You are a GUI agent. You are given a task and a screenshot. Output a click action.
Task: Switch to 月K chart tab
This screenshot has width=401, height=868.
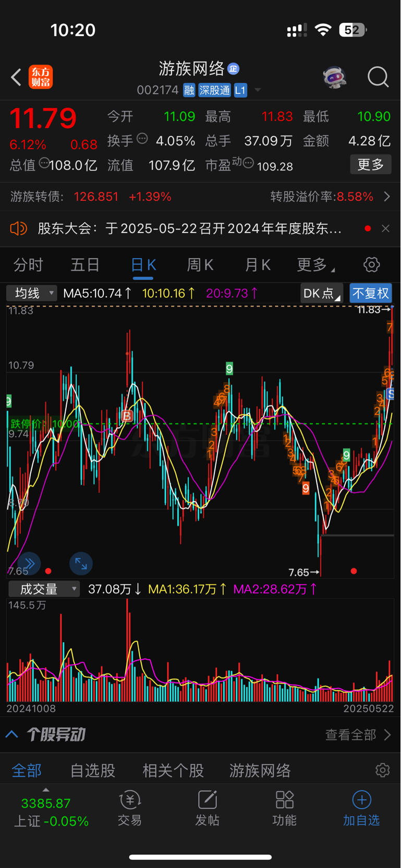tap(258, 265)
